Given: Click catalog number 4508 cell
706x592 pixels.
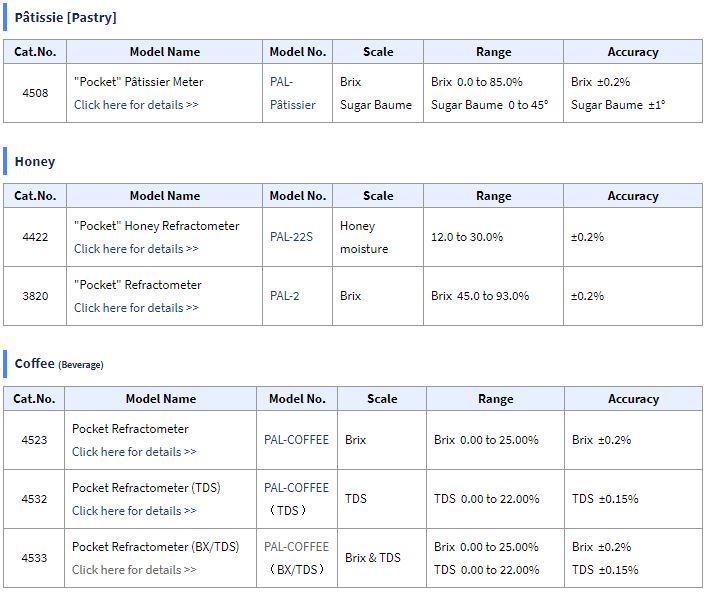Looking at the screenshot, I should pos(35,93).
